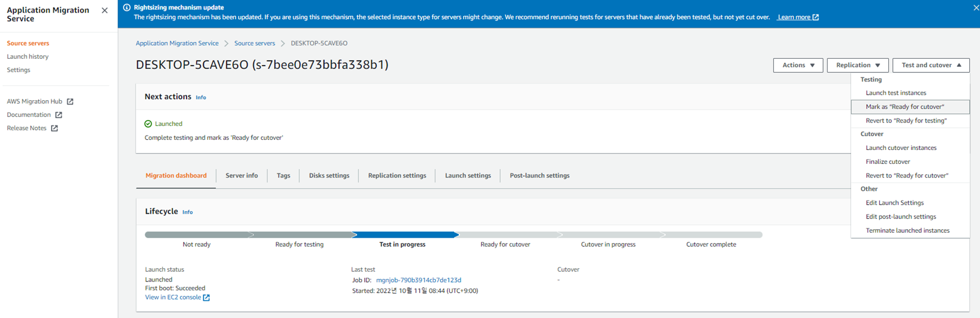Click Info link next to Lifecycle
Viewport: 980px width, 318px height.
click(188, 212)
